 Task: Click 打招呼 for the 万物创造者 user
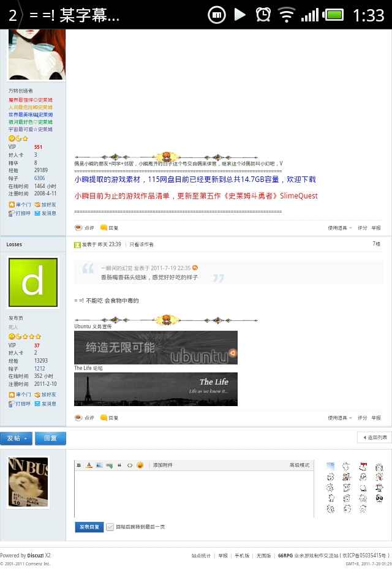[20, 213]
